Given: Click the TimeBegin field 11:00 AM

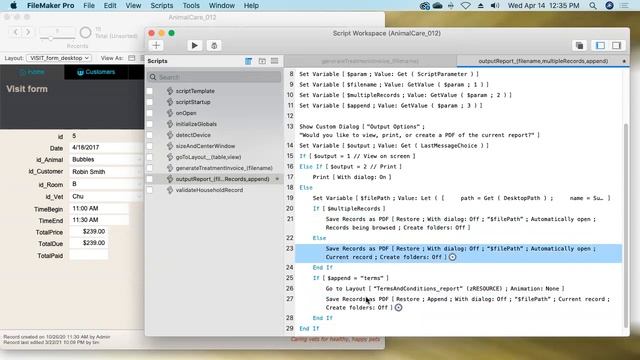Looking at the screenshot, I should [99, 209].
